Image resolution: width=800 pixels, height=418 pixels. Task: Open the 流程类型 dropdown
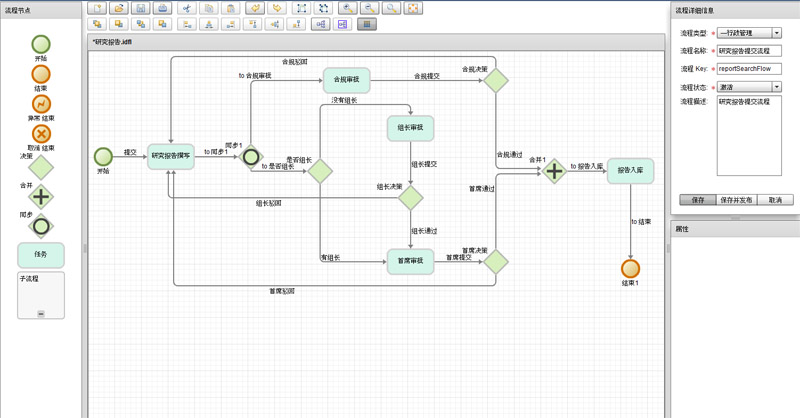(x=777, y=33)
